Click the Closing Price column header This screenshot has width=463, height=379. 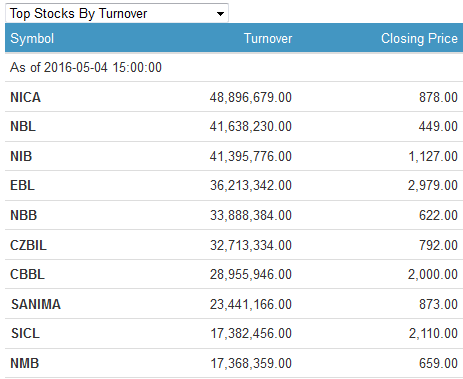pyautogui.click(x=419, y=39)
